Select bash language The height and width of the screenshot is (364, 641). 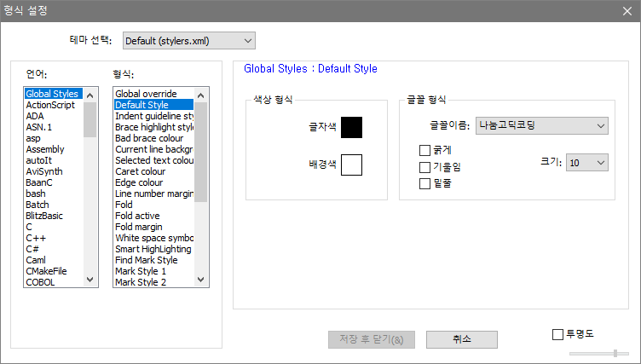54,193
